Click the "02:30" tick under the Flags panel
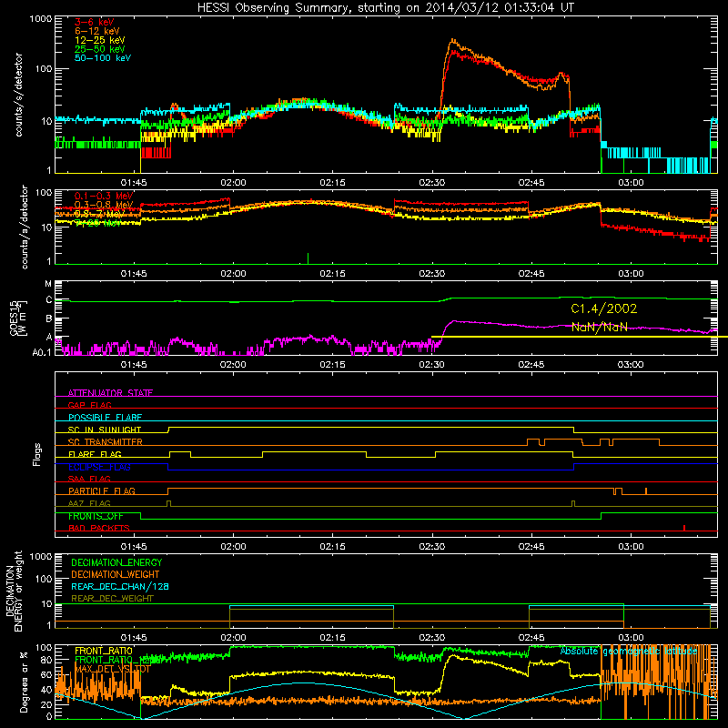 (431, 547)
